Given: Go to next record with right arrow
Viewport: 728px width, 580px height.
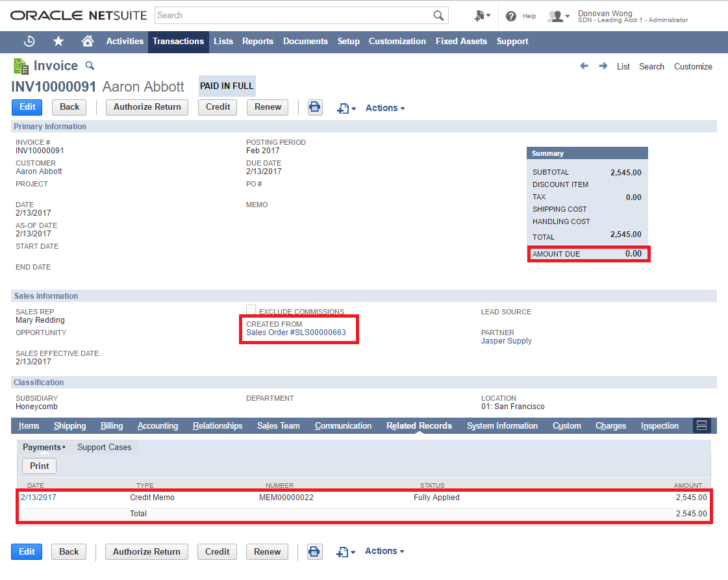Looking at the screenshot, I should coord(603,66).
